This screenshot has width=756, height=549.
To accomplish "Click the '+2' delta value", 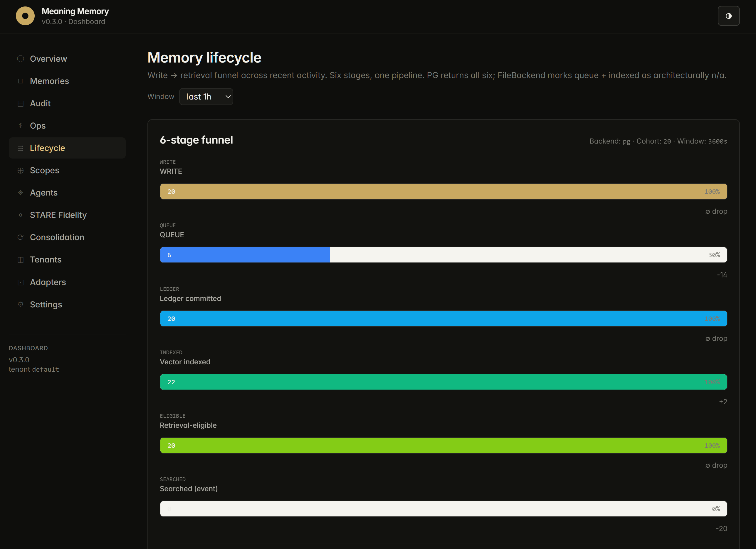I will (x=723, y=402).
